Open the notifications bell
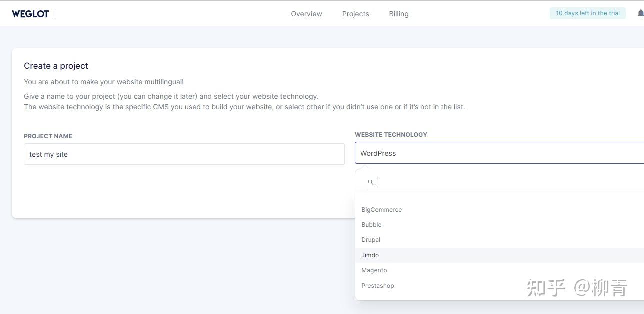The image size is (644, 314). [x=640, y=13]
